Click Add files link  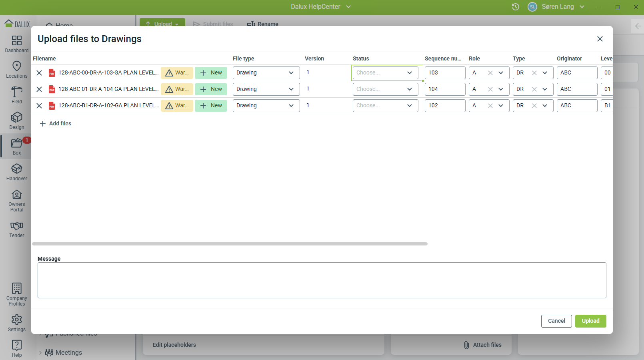tap(56, 124)
